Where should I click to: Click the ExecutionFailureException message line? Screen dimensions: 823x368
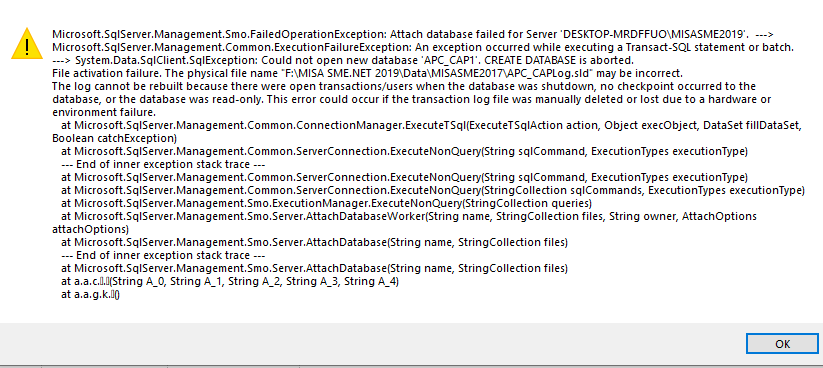coord(423,47)
